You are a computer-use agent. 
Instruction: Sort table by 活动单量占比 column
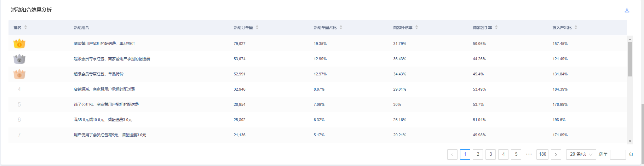(341, 28)
